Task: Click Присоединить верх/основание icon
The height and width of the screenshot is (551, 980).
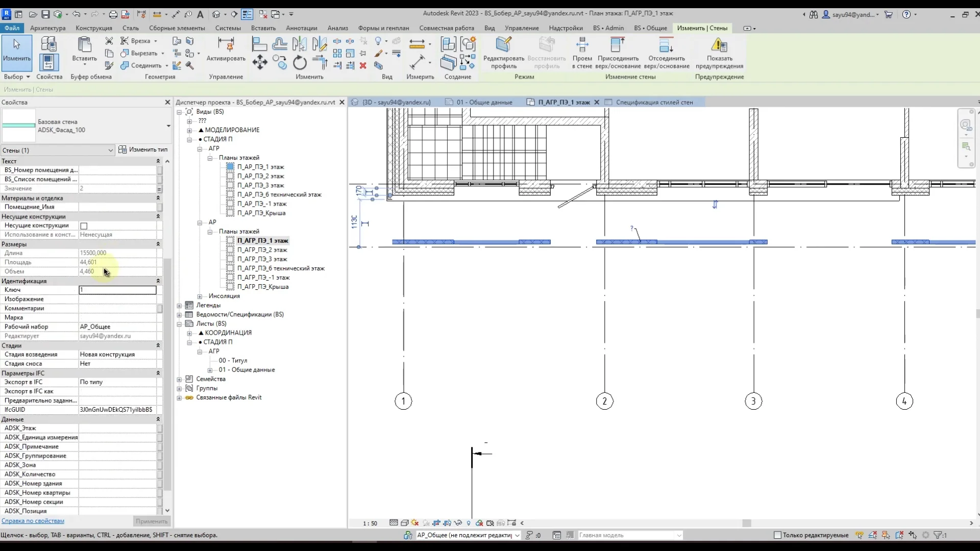Action: (x=618, y=53)
